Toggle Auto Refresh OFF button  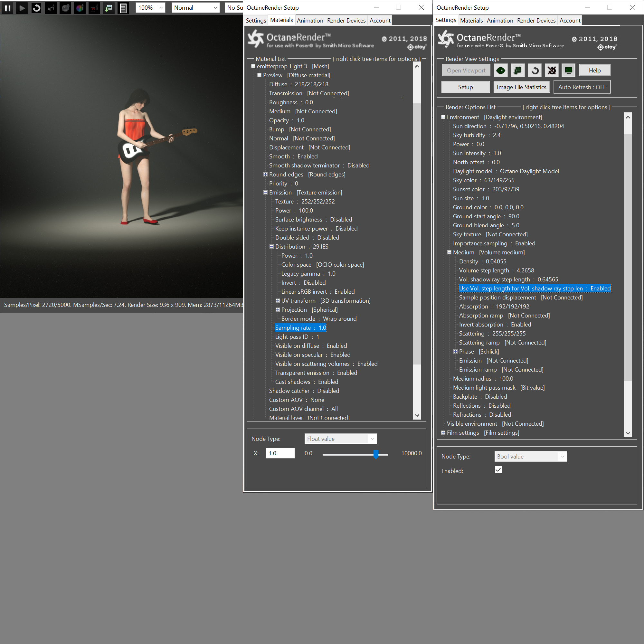pyautogui.click(x=582, y=87)
